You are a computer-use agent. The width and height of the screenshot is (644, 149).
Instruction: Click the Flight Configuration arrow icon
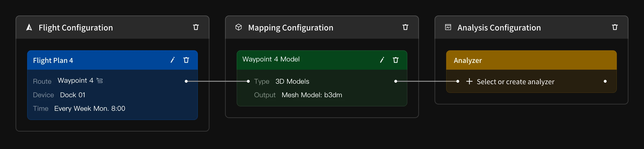pos(29,27)
